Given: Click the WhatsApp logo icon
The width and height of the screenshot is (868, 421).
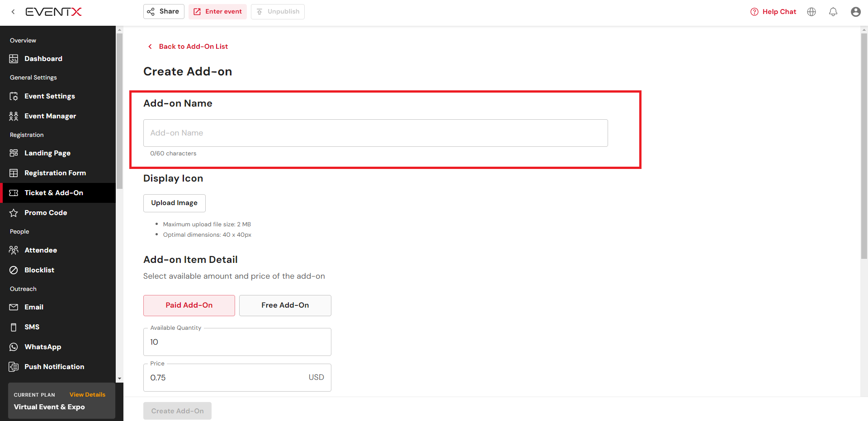Looking at the screenshot, I should pos(14,347).
